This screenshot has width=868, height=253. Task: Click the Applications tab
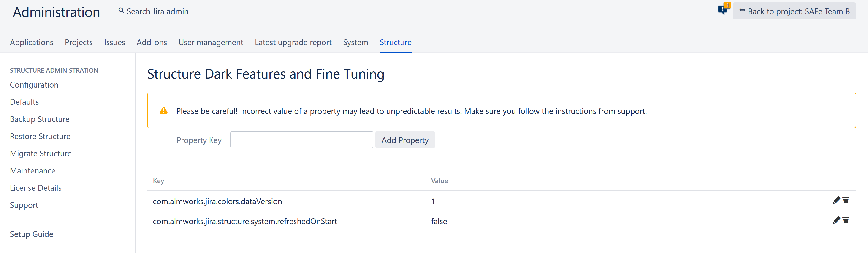32,42
